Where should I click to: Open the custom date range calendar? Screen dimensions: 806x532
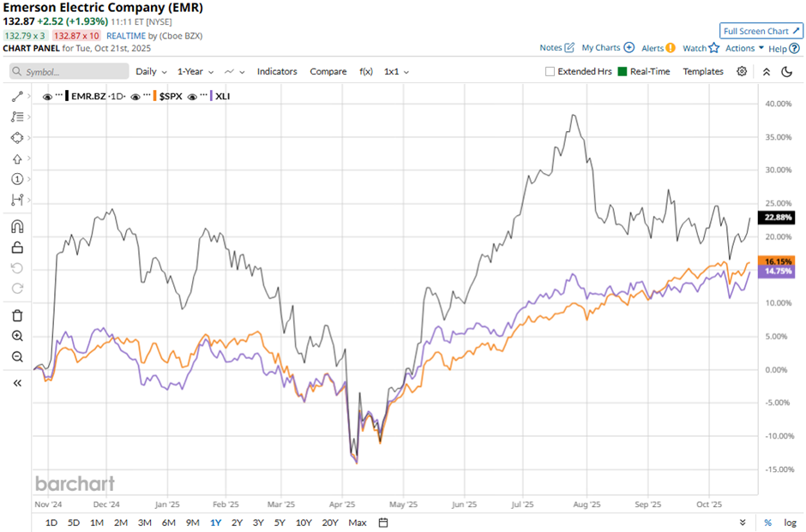(383, 523)
